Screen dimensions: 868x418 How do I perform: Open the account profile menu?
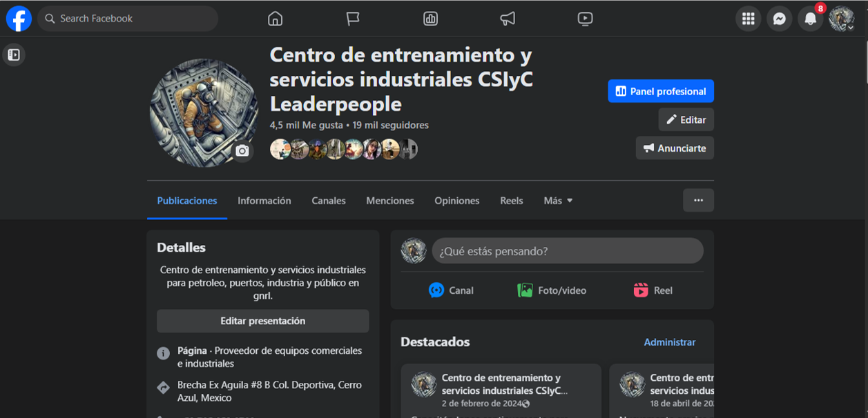(841, 19)
